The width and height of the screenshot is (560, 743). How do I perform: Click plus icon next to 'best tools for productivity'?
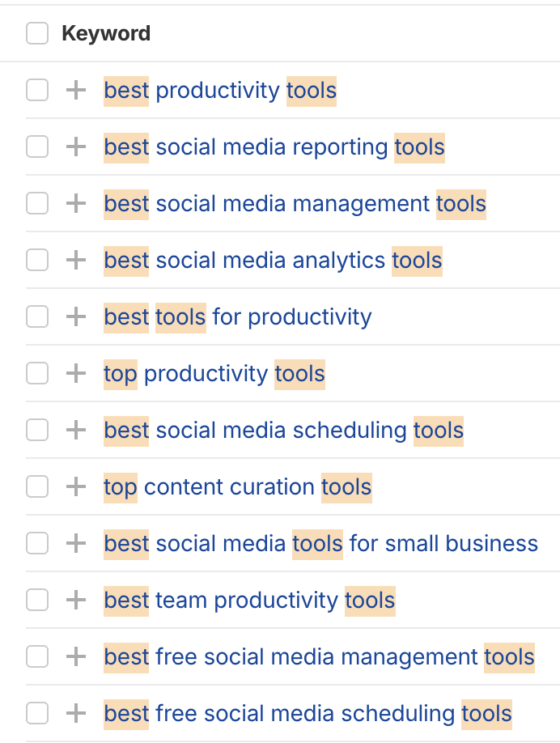click(x=75, y=316)
